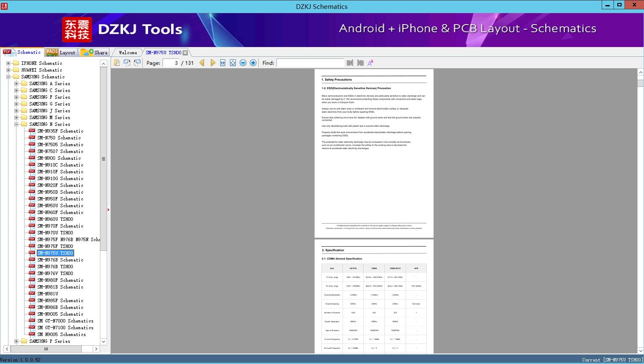This screenshot has width=644, height=364.
Task: Select SM-N975F TSHOO in the tree
Action: coord(55,246)
